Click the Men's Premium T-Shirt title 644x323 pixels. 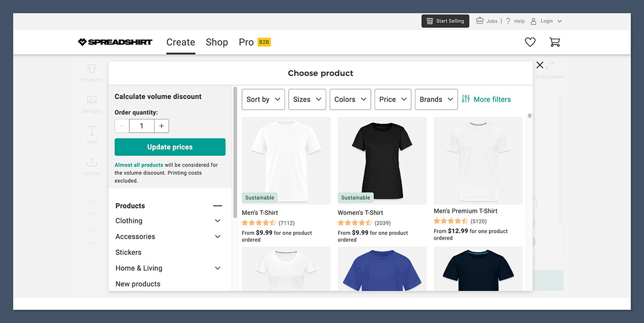click(x=466, y=211)
